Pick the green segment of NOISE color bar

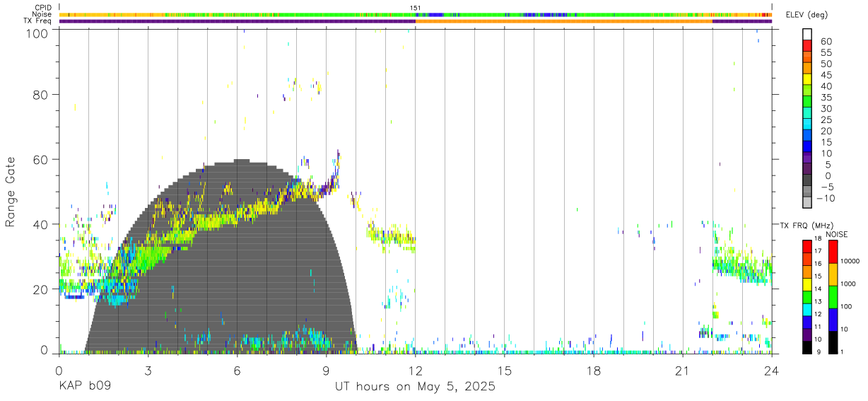pos(833,296)
